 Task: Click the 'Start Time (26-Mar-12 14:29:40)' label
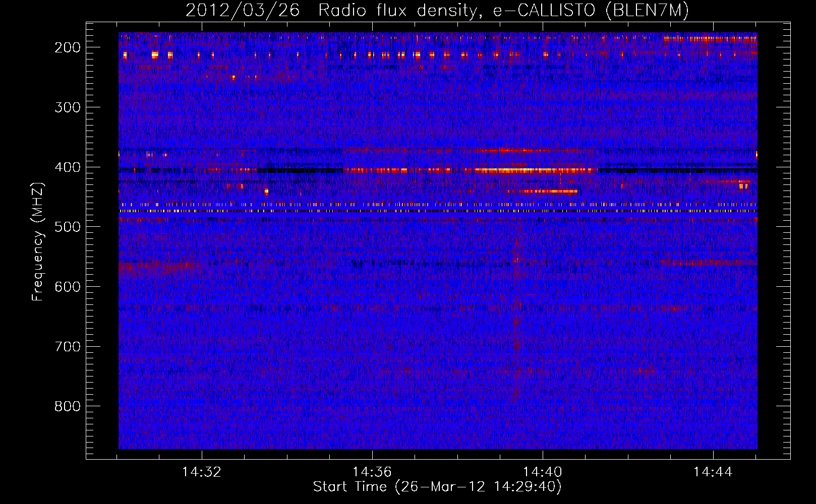click(437, 487)
